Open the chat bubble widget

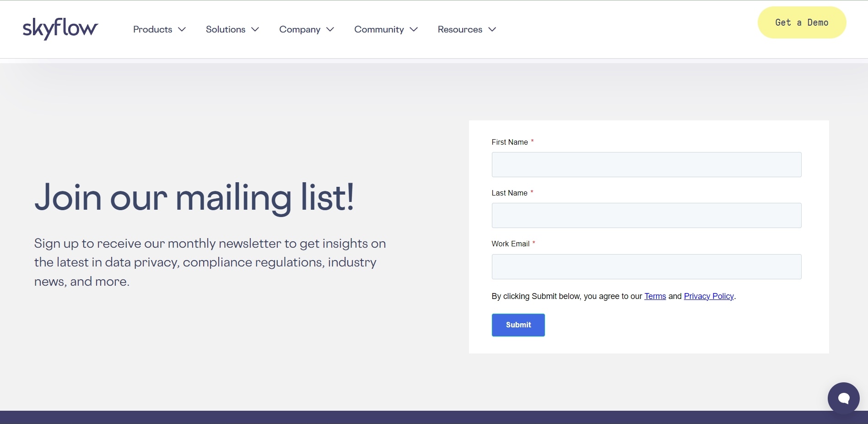[843, 398]
